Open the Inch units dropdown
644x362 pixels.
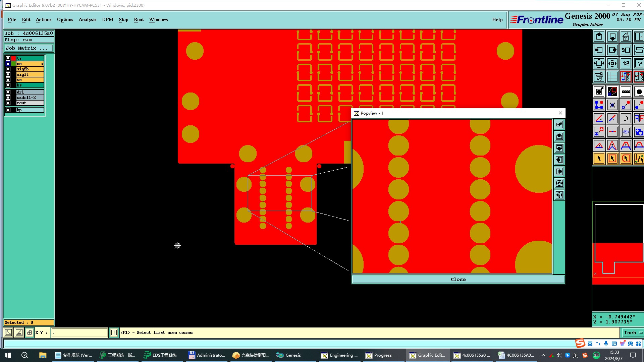(x=633, y=333)
